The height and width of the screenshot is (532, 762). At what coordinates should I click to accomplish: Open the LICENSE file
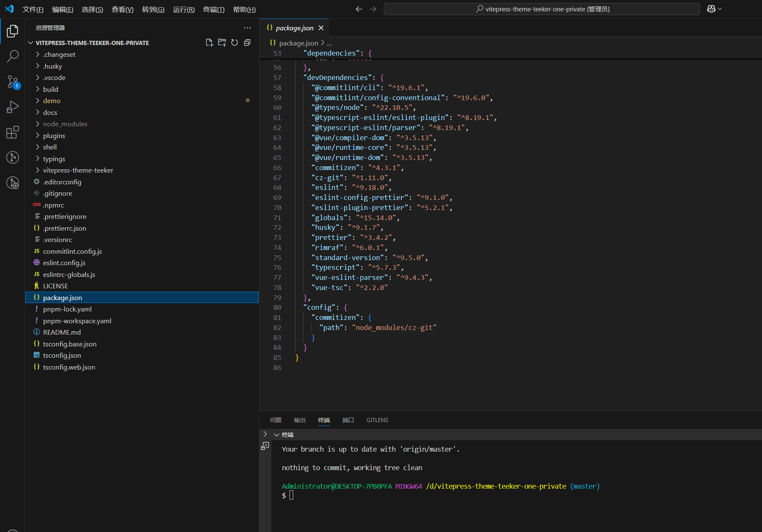point(55,286)
